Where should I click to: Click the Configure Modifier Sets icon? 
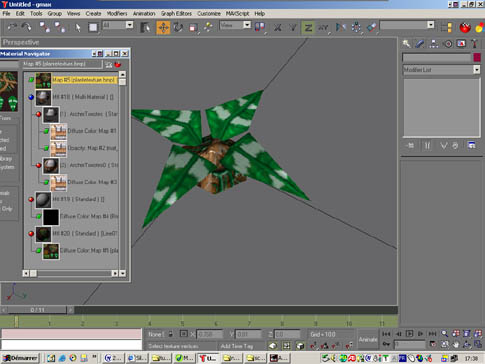click(x=471, y=145)
